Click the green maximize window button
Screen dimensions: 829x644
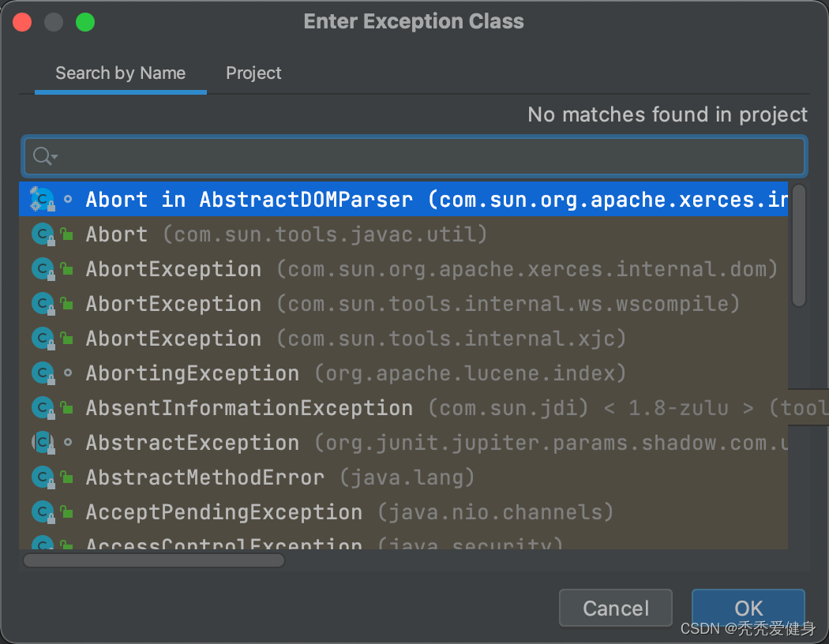point(85,22)
